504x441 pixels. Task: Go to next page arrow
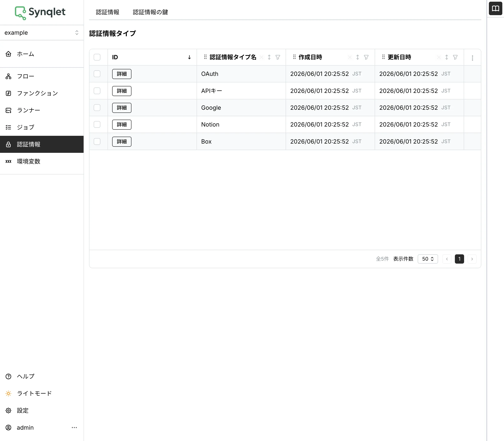[x=472, y=259]
